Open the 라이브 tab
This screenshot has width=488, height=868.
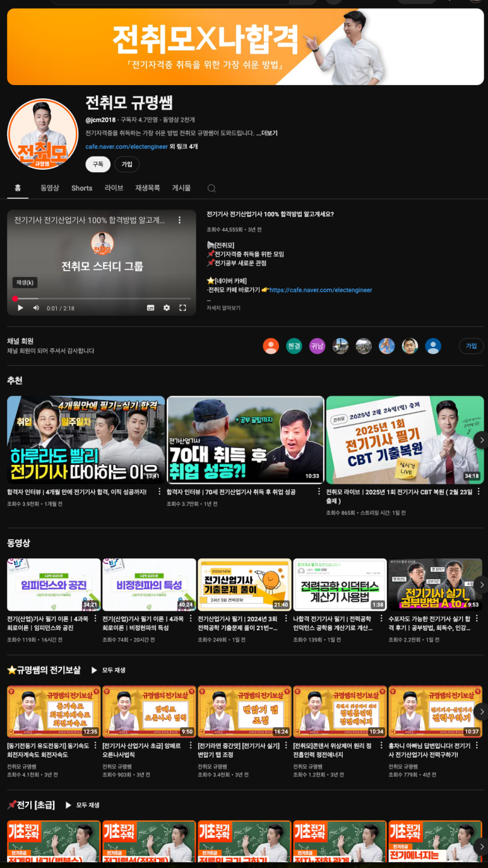[x=114, y=188]
